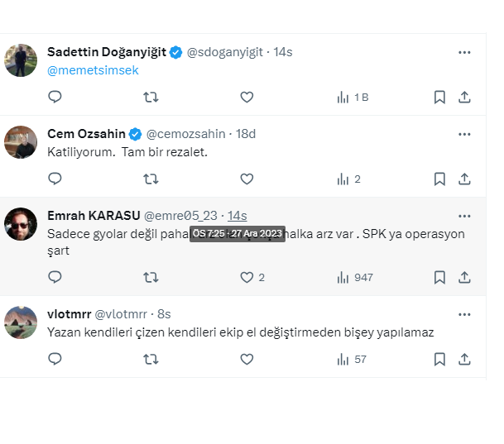Viewport: 504px width, 444px height.
Task: Click the @memetsimsek mention link
Action: point(93,70)
